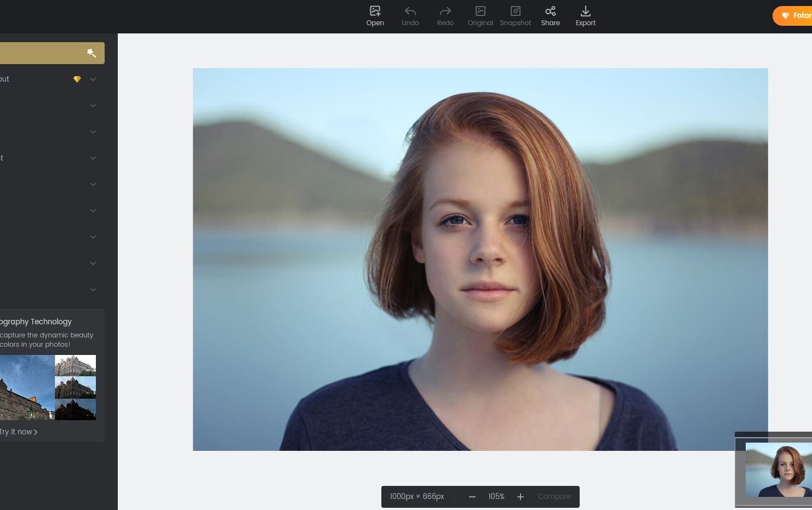The width and height of the screenshot is (812, 510).
Task: Click the yellow diamond premium icon
Action: [77, 79]
